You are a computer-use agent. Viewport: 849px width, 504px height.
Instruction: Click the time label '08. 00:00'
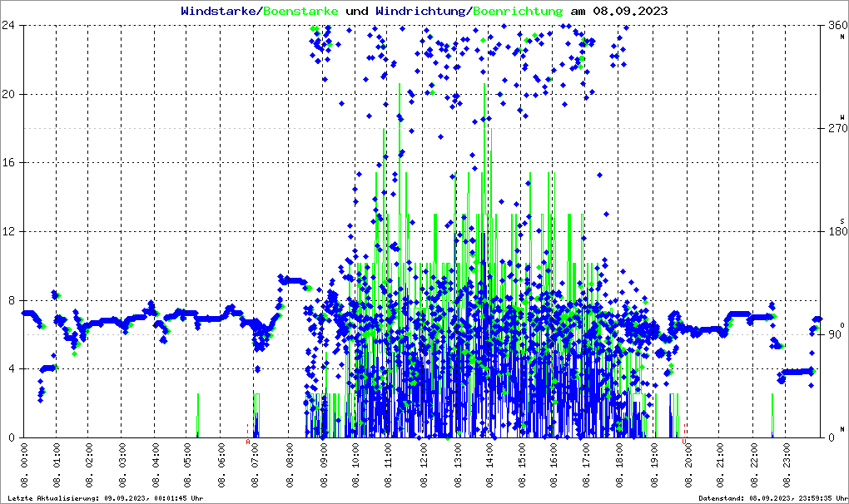(x=24, y=465)
